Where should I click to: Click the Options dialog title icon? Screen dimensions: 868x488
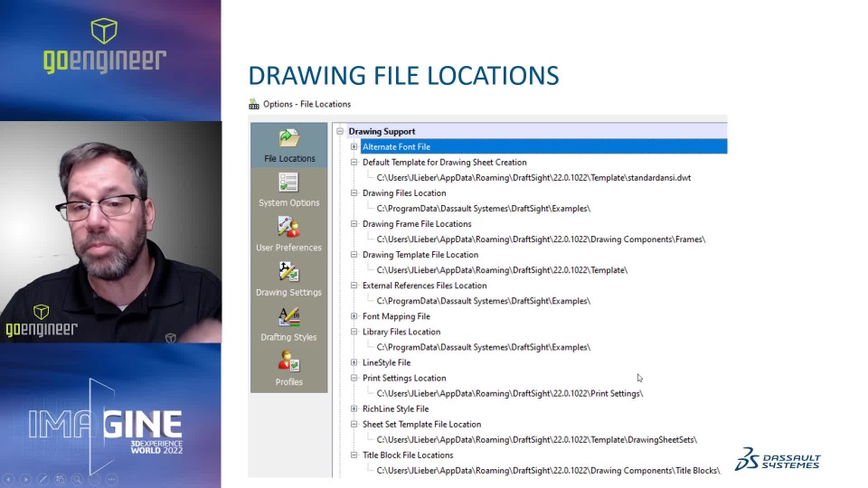(x=254, y=104)
